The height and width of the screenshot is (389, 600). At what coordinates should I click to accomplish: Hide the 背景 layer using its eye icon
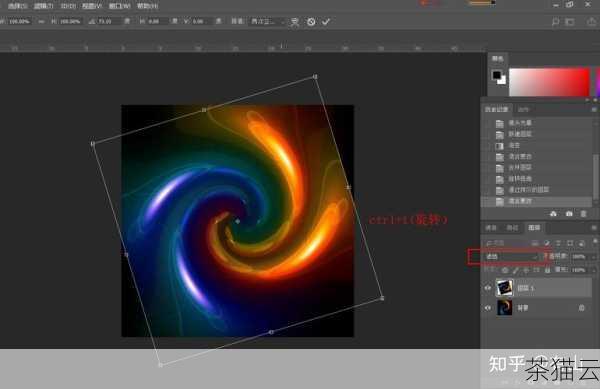[x=488, y=308]
